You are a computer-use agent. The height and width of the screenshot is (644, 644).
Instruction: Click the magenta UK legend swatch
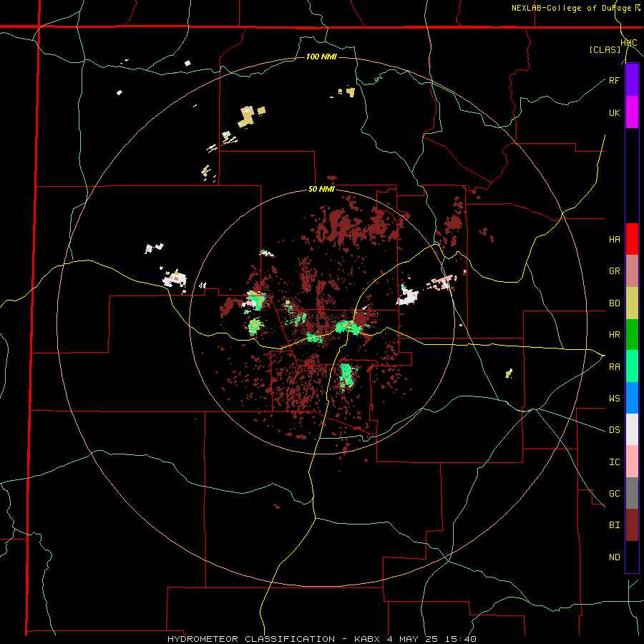point(632,112)
